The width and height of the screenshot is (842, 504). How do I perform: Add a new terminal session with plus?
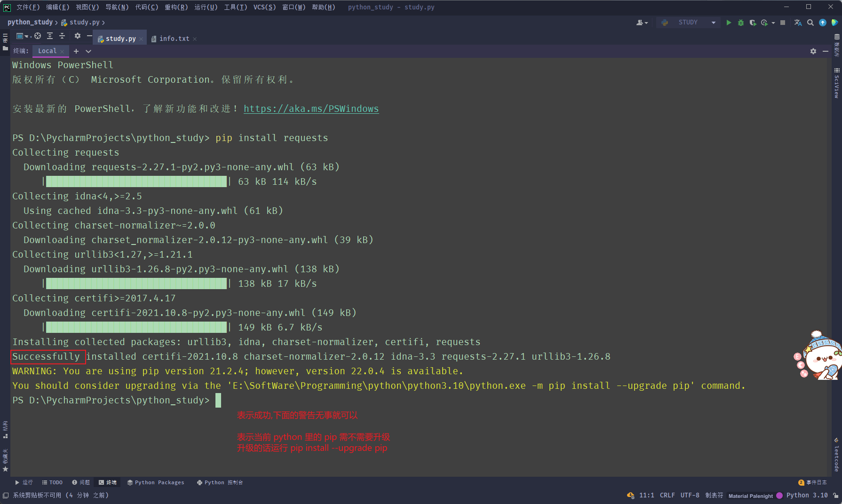pos(76,51)
